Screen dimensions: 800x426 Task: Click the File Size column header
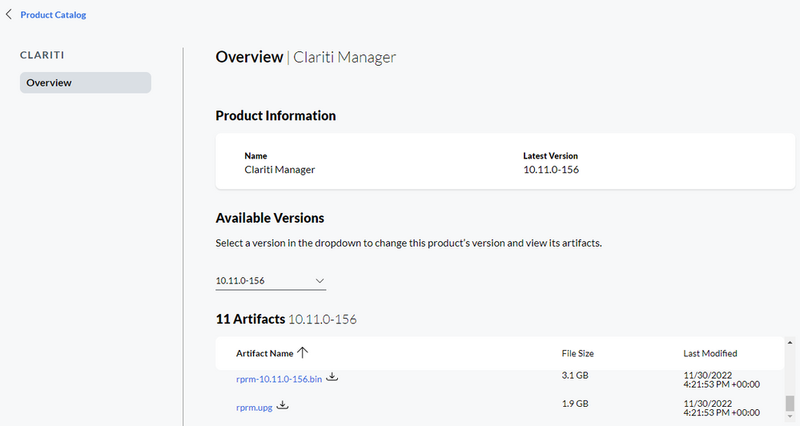point(578,353)
